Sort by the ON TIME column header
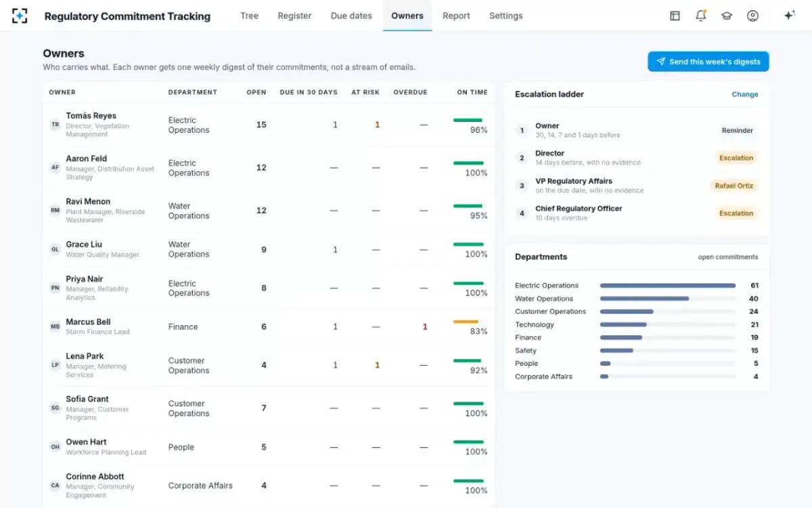 point(472,92)
